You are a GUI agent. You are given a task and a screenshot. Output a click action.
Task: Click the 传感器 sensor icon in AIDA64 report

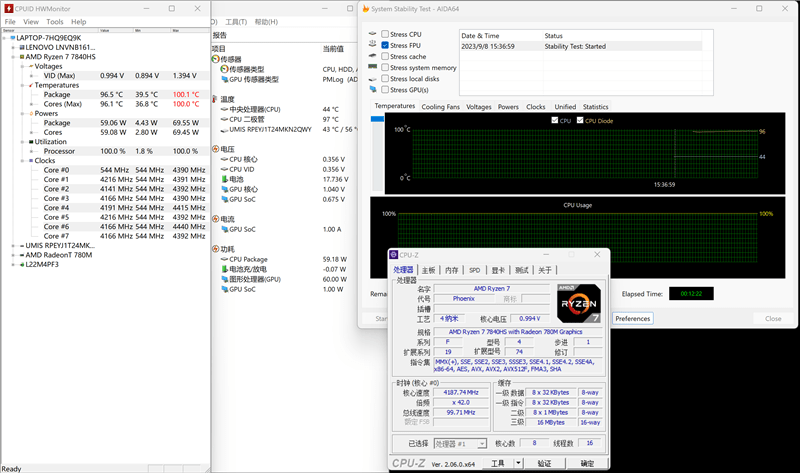(216, 59)
